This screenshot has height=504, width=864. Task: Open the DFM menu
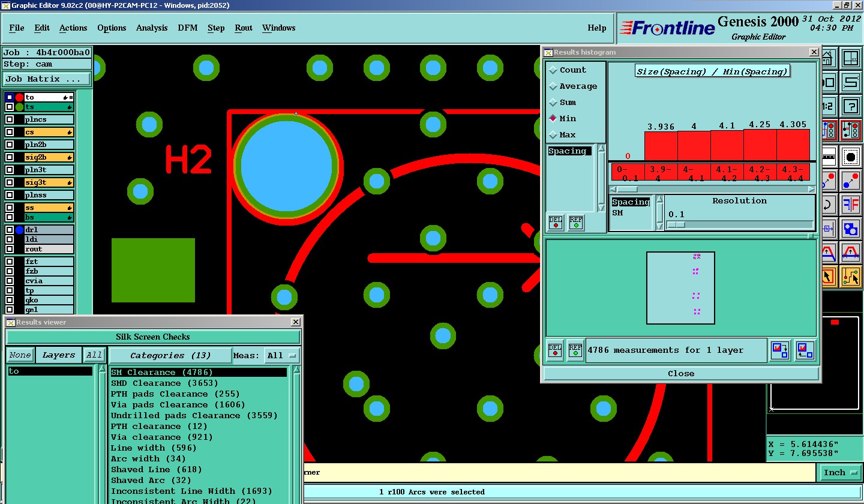tap(188, 28)
